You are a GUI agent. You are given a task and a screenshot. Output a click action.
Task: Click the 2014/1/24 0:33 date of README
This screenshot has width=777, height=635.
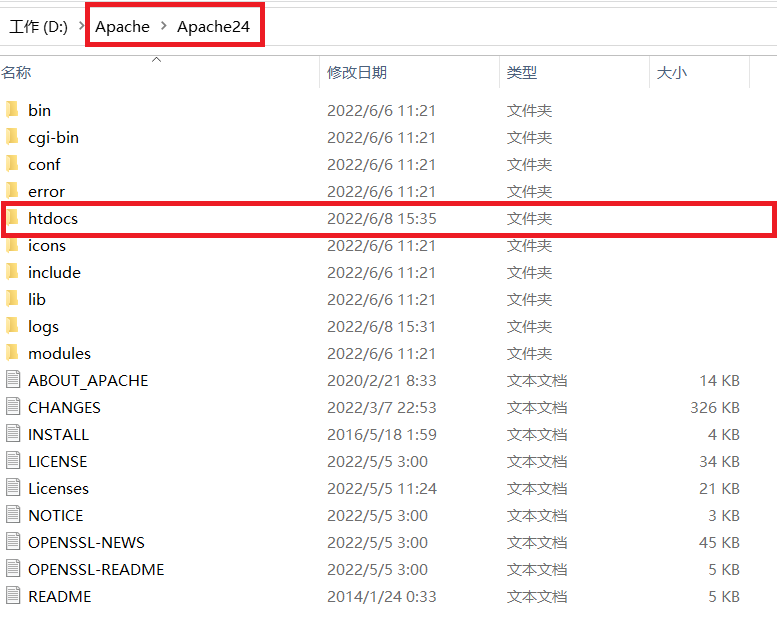pyautogui.click(x=382, y=596)
